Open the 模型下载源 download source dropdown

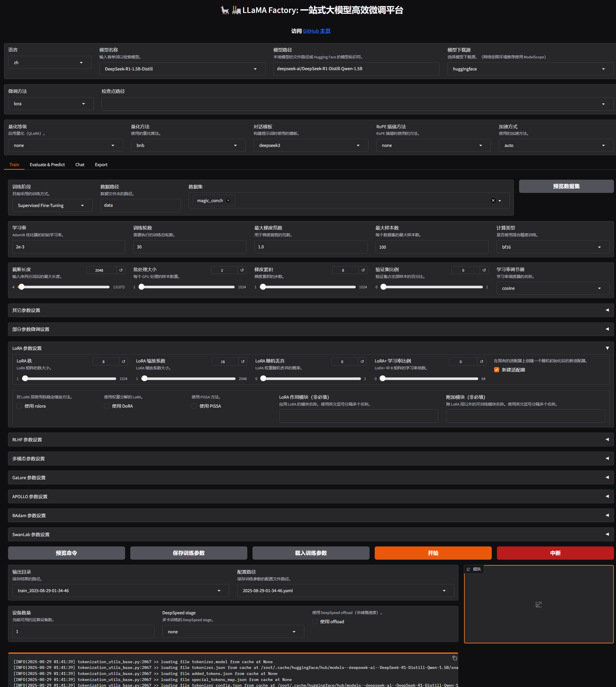point(530,69)
